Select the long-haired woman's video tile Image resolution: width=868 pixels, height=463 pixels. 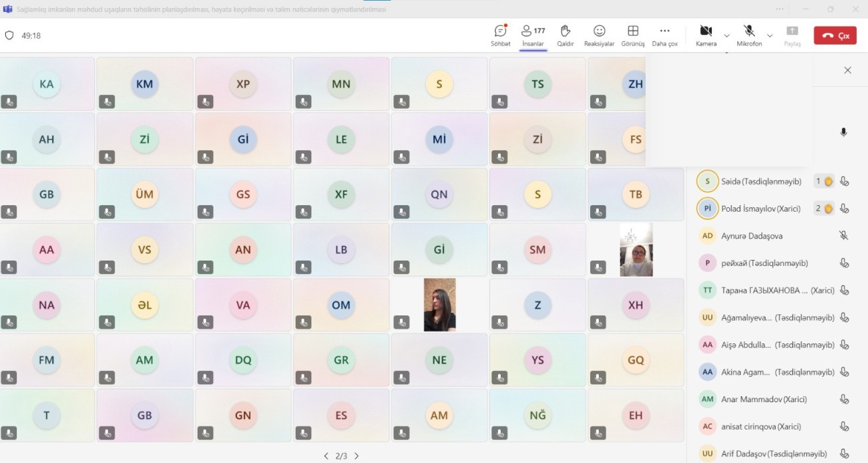click(439, 305)
